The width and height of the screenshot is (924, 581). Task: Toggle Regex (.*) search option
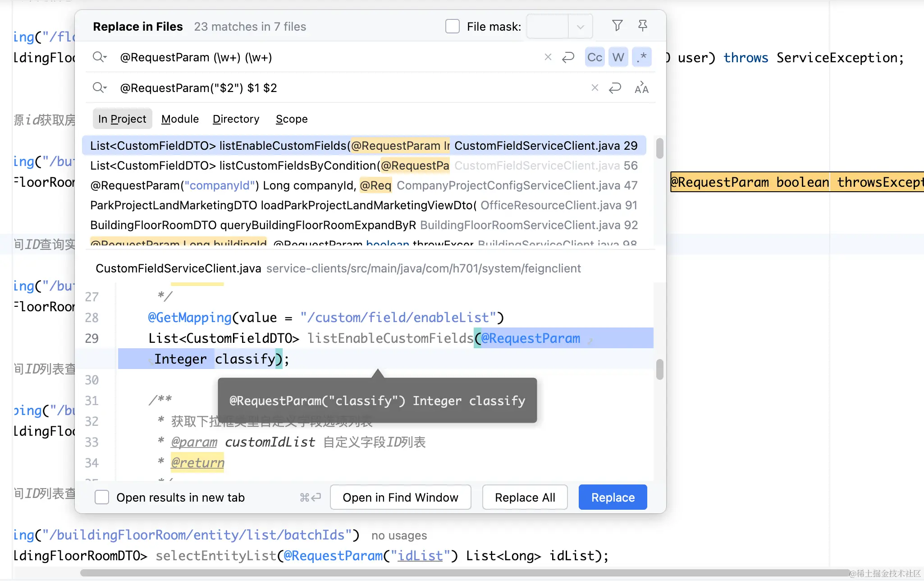[642, 57]
